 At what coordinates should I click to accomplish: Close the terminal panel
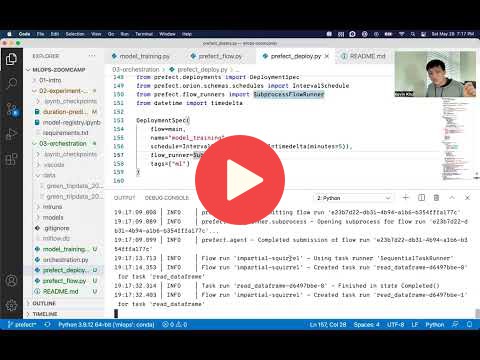coord(467,198)
